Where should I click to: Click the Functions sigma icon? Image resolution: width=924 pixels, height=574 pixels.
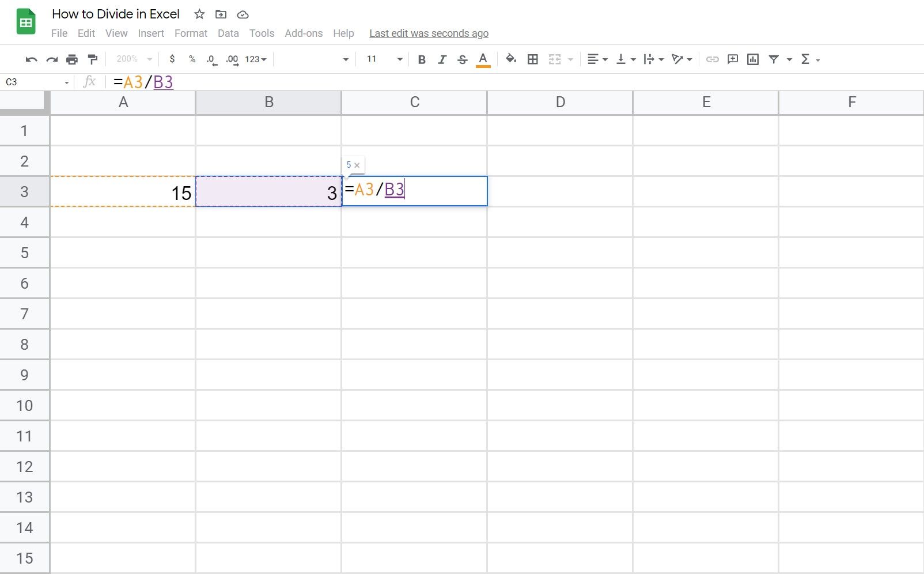(805, 59)
